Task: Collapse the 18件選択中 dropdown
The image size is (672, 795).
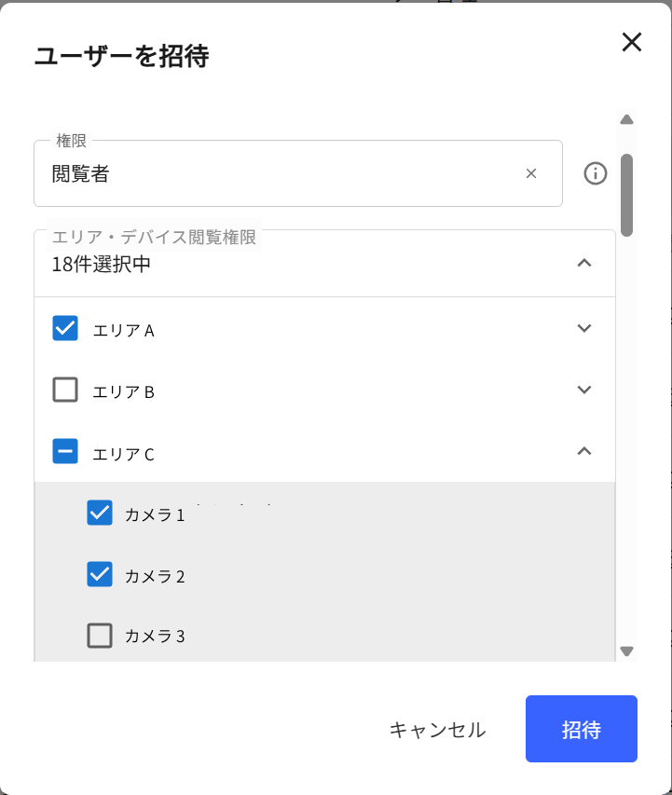Action: (x=584, y=263)
